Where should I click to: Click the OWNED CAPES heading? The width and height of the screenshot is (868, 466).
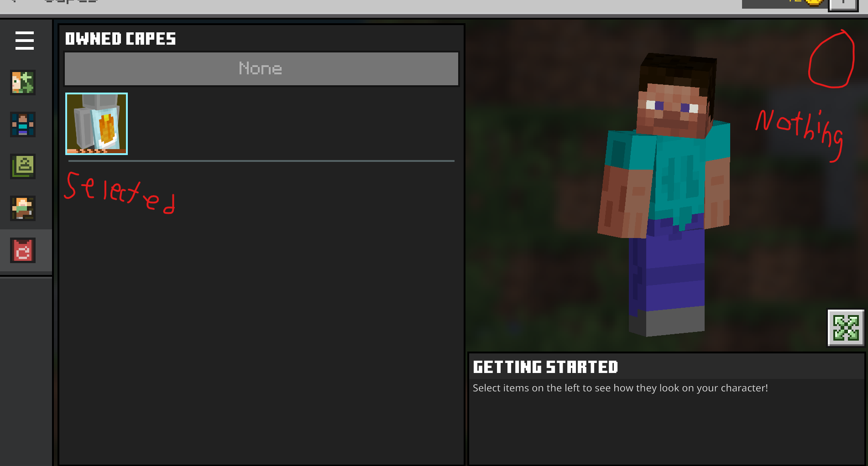point(120,39)
